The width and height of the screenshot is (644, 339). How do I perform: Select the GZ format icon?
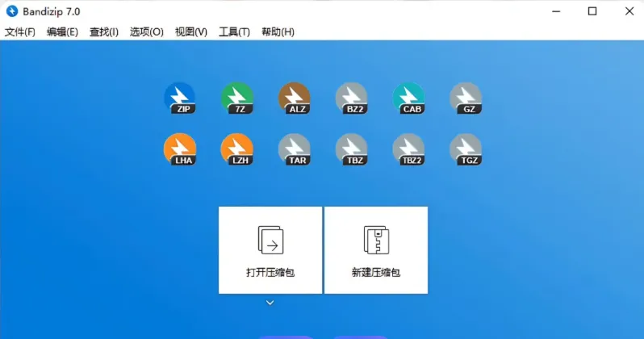click(x=466, y=98)
